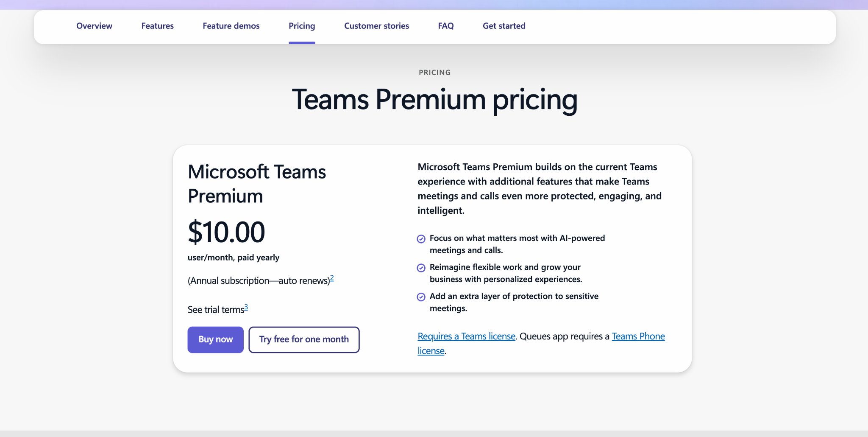Go to the Features tab
Image resolution: width=868 pixels, height=437 pixels.
tap(157, 26)
